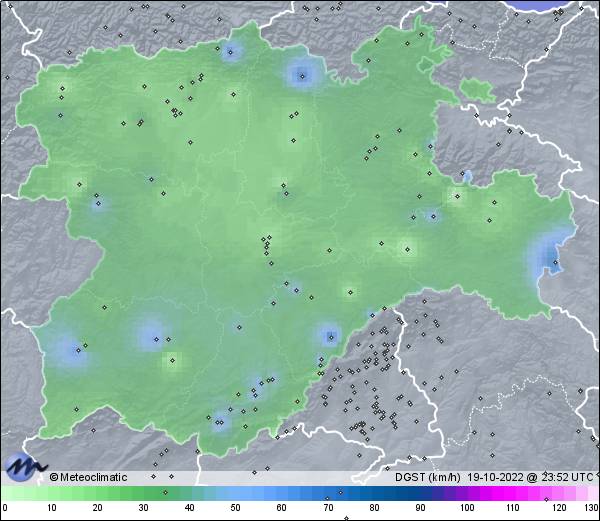
Task: Click the 110 value on the scale
Action: [x=513, y=508]
